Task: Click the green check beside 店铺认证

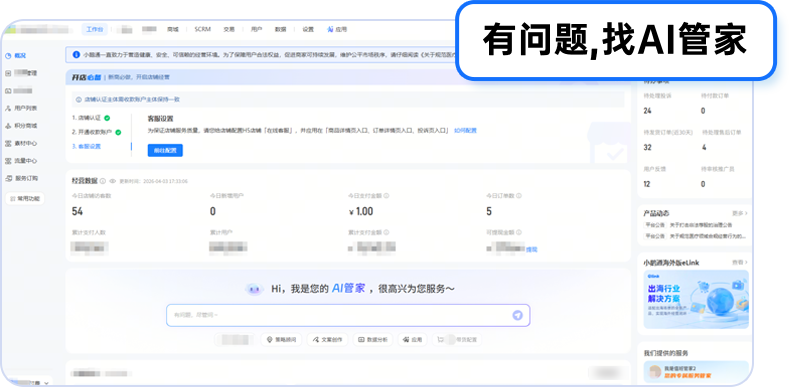Action: 107,118
